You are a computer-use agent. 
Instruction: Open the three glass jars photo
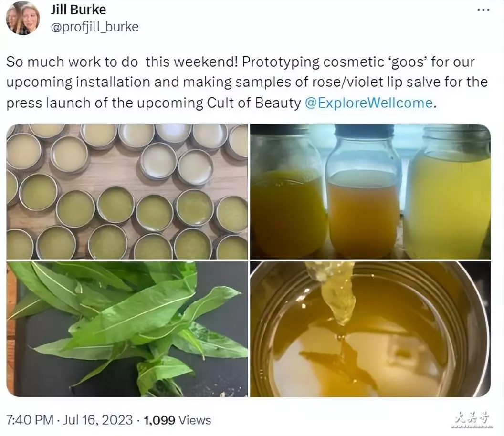click(x=370, y=191)
